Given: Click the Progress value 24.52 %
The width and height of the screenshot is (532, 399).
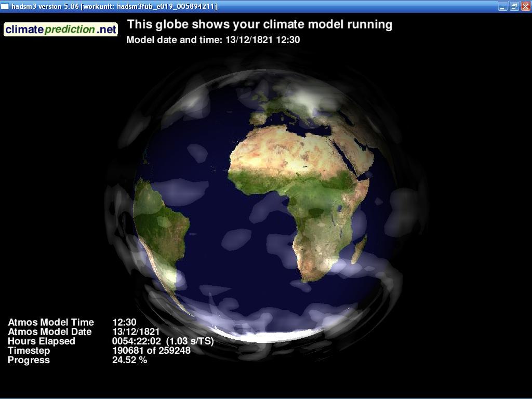Looking at the screenshot, I should click(129, 360).
